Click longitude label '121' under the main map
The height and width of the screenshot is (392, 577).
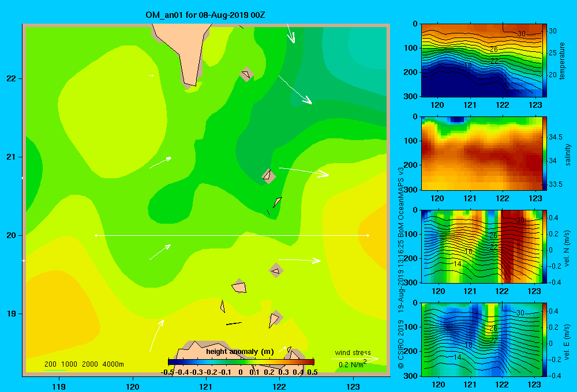coord(206,386)
